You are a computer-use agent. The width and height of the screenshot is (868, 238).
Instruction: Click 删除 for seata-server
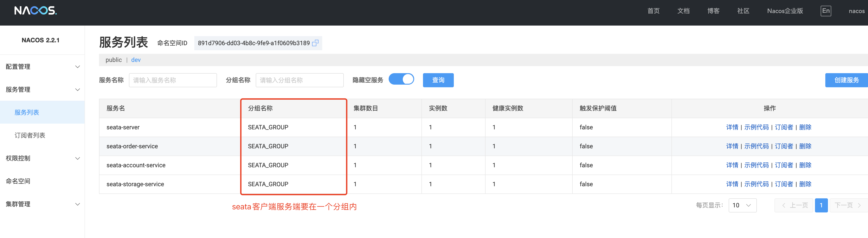coord(805,127)
